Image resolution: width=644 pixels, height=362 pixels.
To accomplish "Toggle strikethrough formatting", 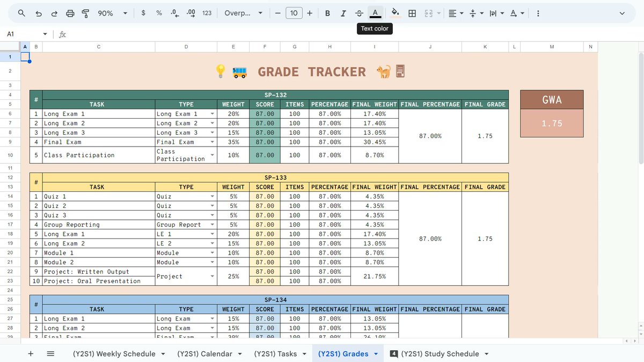I will click(359, 13).
